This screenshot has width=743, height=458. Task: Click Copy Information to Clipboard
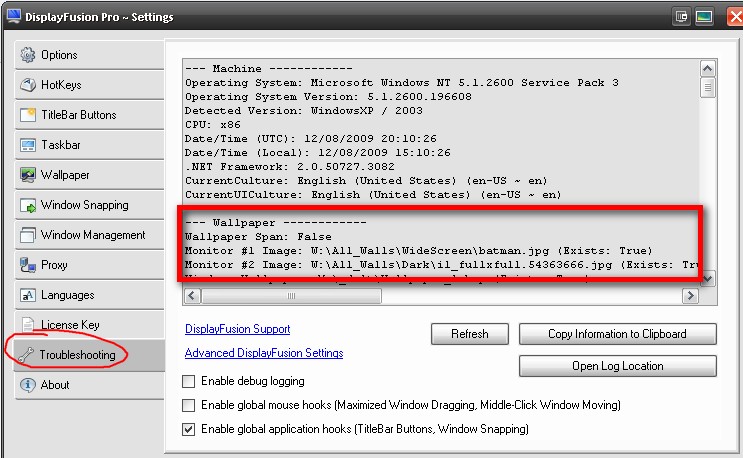coord(617,334)
